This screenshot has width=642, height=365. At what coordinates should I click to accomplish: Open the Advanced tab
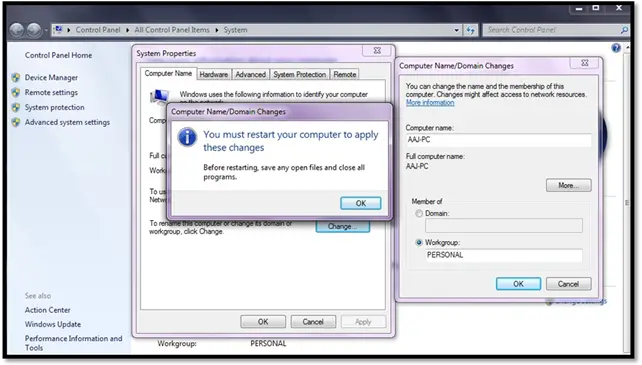[251, 75]
